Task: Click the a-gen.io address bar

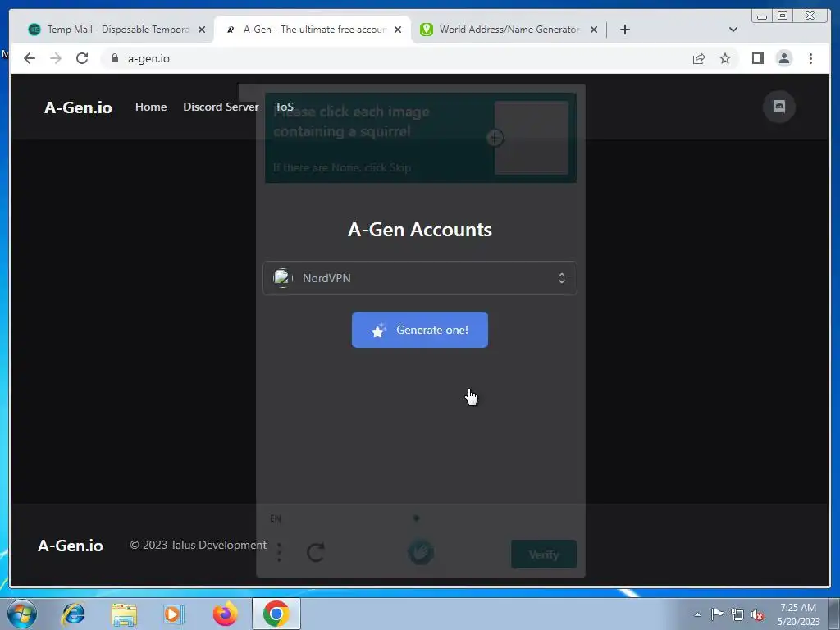Action: [x=396, y=58]
